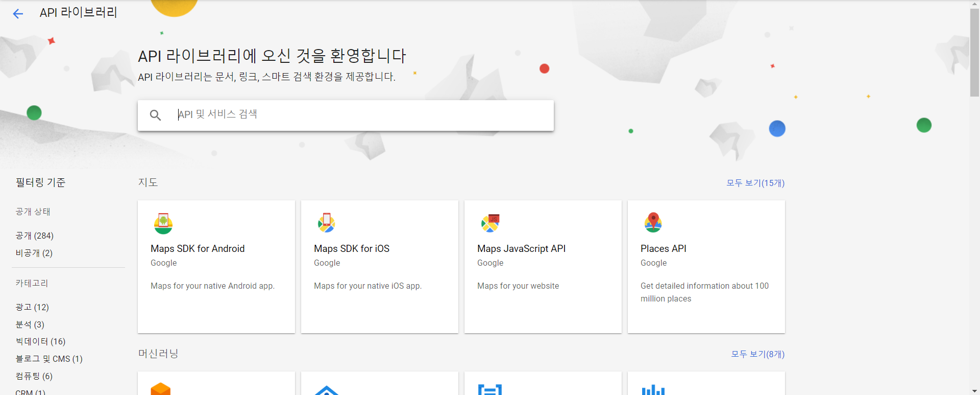This screenshot has width=980, height=395.
Task: Select the 광고 (12) category filter
Action: pyautogui.click(x=32, y=307)
